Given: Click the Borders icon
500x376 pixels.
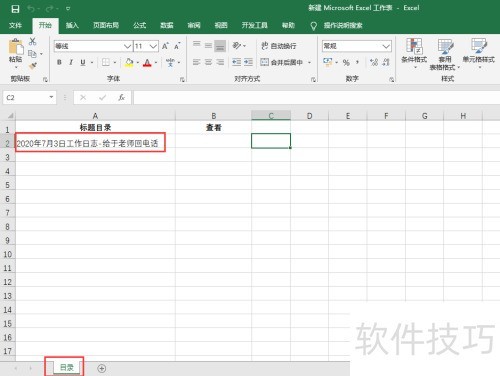Looking at the screenshot, I should 106,62.
